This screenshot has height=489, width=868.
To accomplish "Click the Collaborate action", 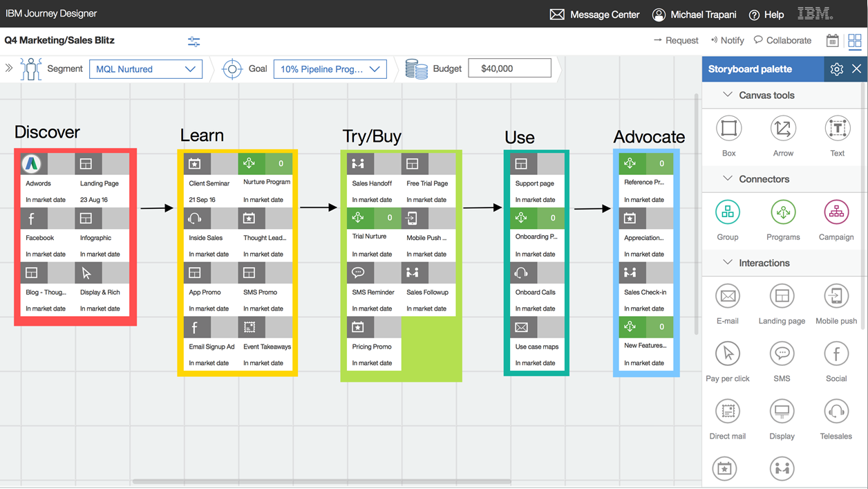I will tap(783, 40).
